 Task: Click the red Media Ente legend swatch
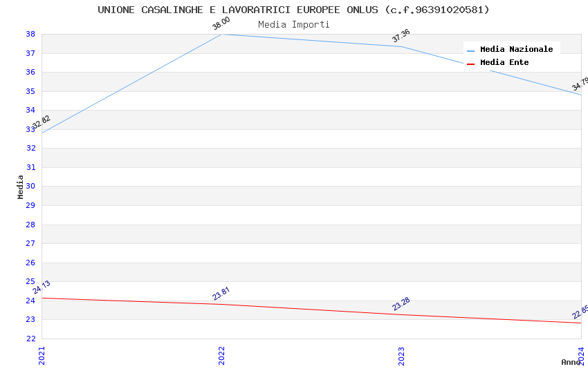click(470, 64)
